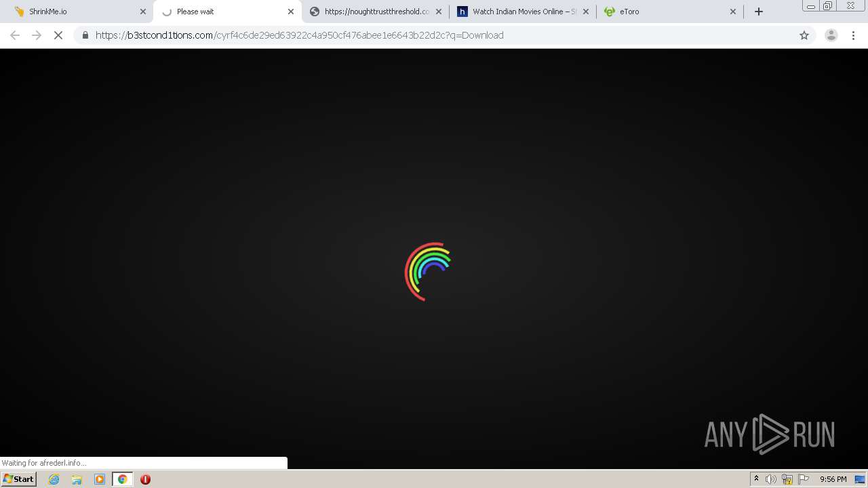This screenshot has width=868, height=488.
Task: Open the Chrome profile avatar
Action: coord(831,35)
